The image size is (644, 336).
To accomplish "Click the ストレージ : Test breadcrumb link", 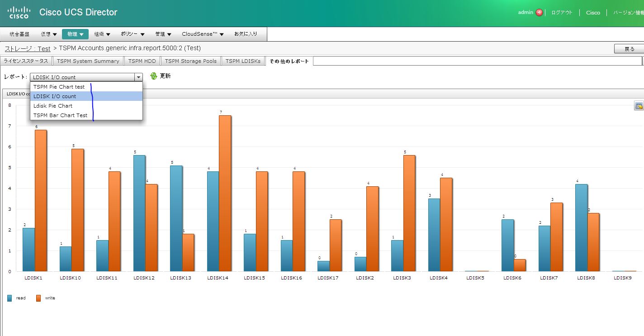I will pos(28,48).
